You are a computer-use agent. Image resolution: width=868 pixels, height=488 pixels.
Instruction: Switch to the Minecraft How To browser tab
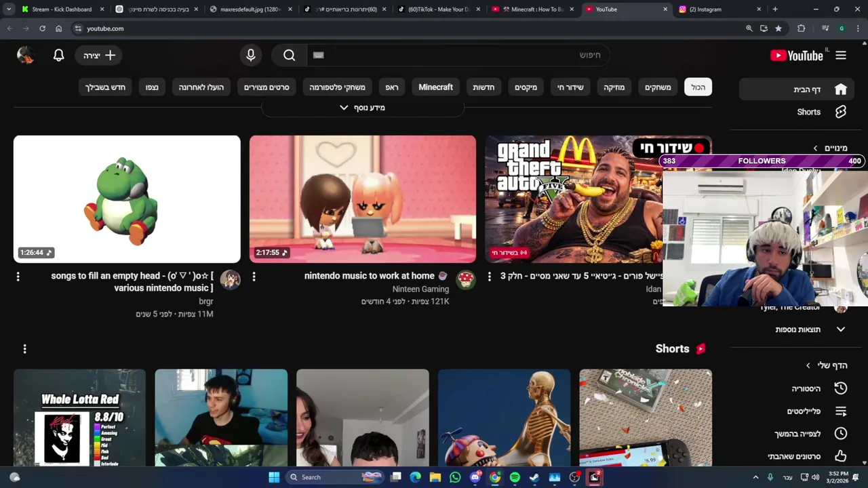(534, 9)
